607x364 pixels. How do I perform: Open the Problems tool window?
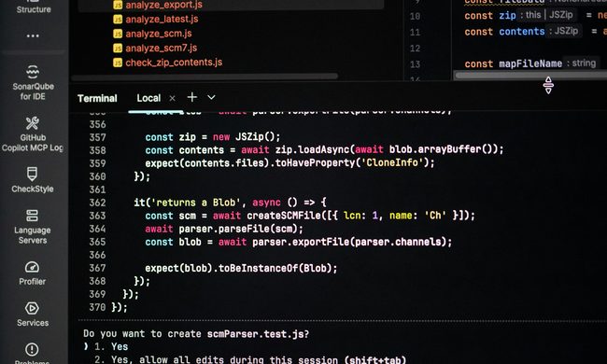point(32,354)
